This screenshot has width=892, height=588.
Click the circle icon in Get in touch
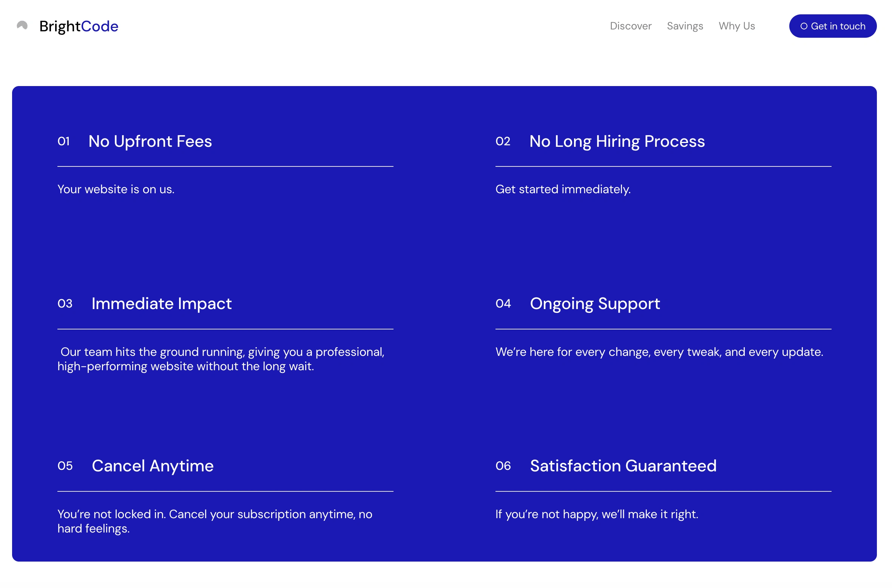point(804,26)
